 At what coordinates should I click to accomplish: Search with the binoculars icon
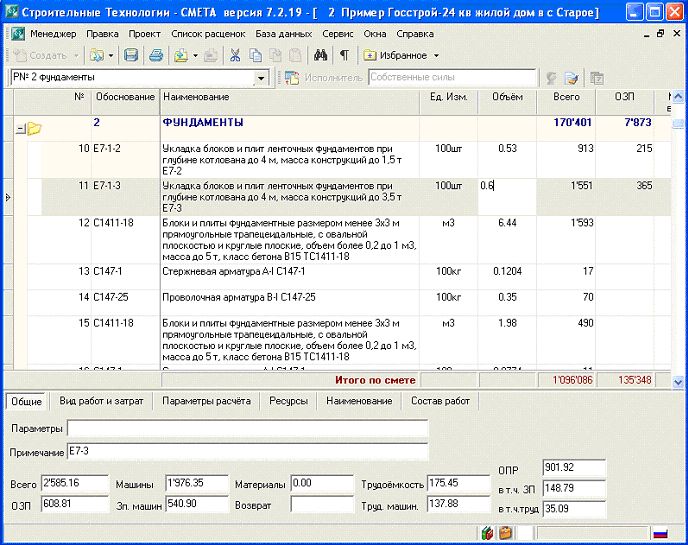[x=321, y=55]
